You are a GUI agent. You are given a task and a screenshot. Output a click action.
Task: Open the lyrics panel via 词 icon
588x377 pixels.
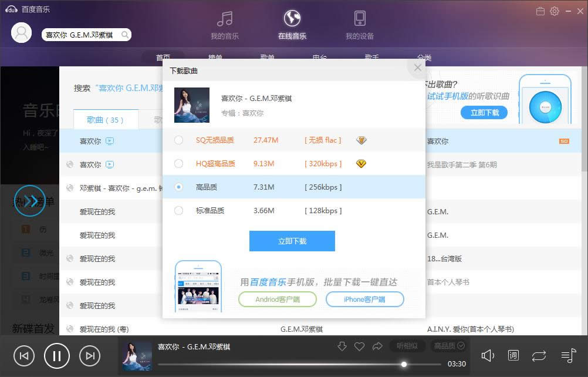coord(513,355)
